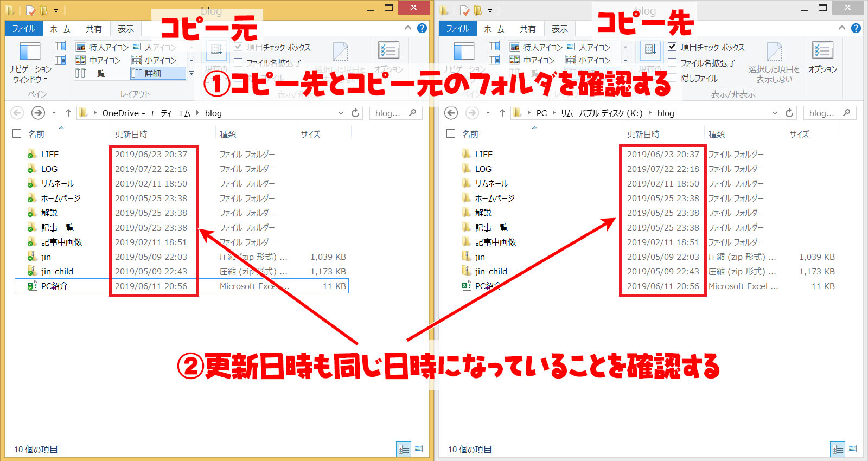Click リムーバブル ディスク (K:) breadcrumb
This screenshot has width=868, height=461.
click(602, 113)
